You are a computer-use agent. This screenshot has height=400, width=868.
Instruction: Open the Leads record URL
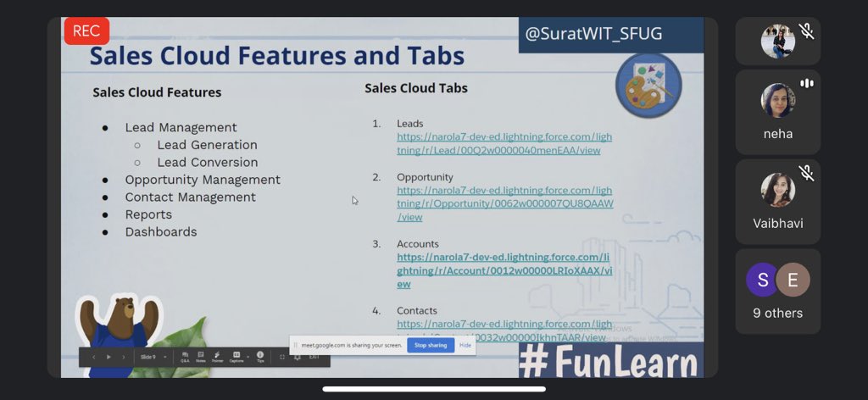click(x=504, y=143)
